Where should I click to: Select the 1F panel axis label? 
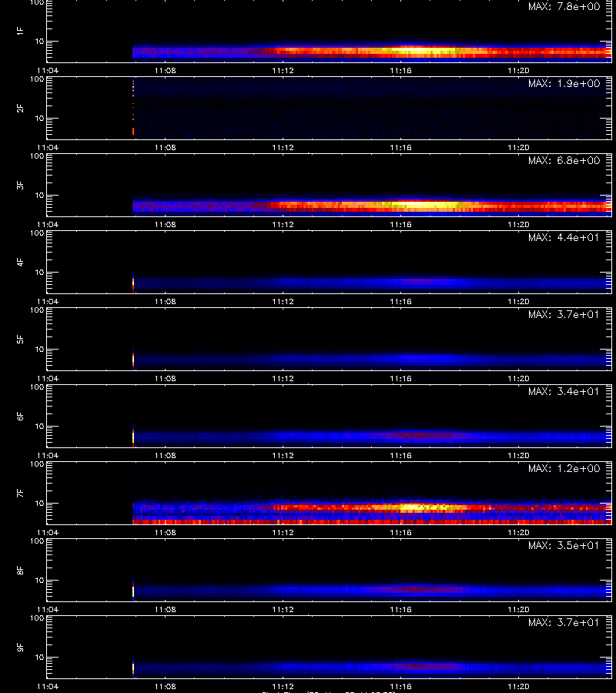(x=20, y=31)
